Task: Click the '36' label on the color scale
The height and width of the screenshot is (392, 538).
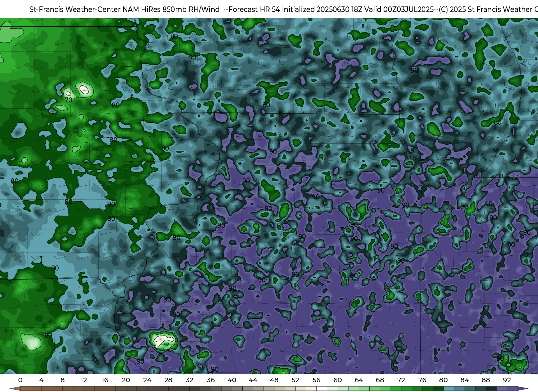Action: 211,380
